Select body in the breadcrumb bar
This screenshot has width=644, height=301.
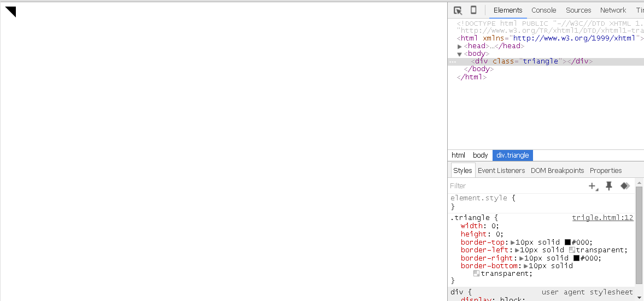(x=480, y=155)
